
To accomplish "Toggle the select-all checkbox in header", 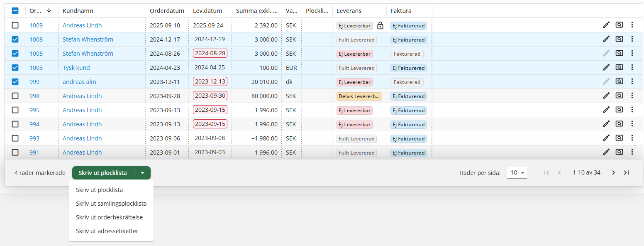I will pyautogui.click(x=15, y=11).
